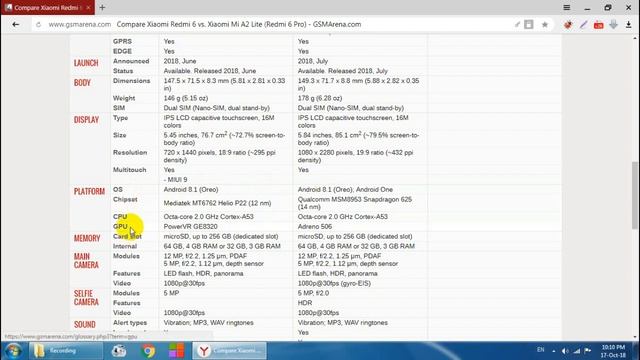640x360 pixels.
Task: Click the BODY section heading
Action: [82, 83]
